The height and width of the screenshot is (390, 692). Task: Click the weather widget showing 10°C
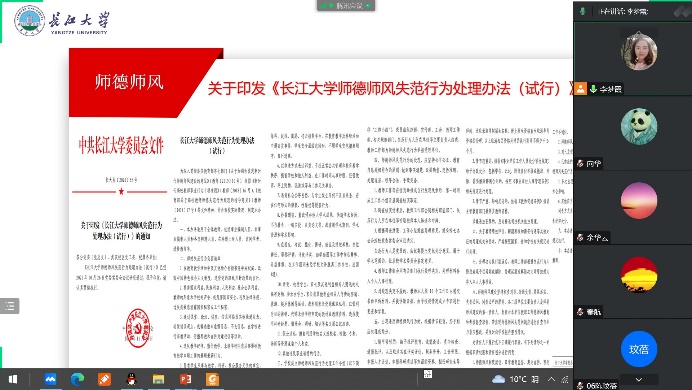[510, 379]
